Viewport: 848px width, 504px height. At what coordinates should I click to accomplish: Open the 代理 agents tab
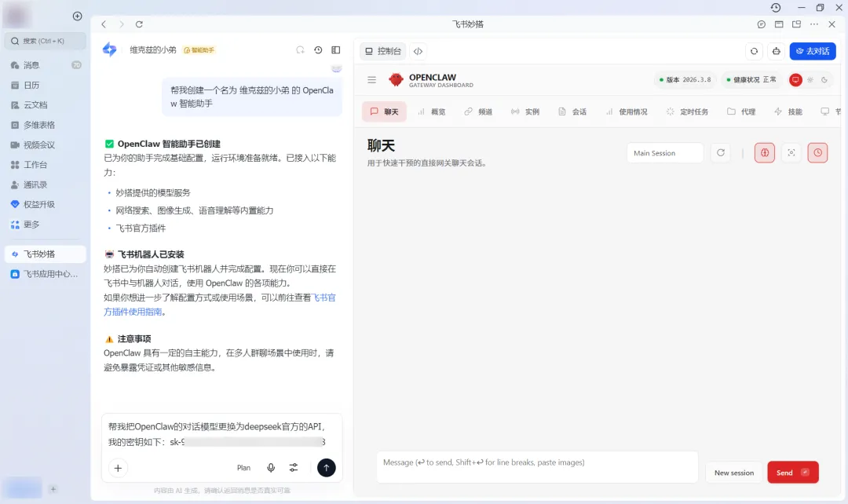[741, 111]
